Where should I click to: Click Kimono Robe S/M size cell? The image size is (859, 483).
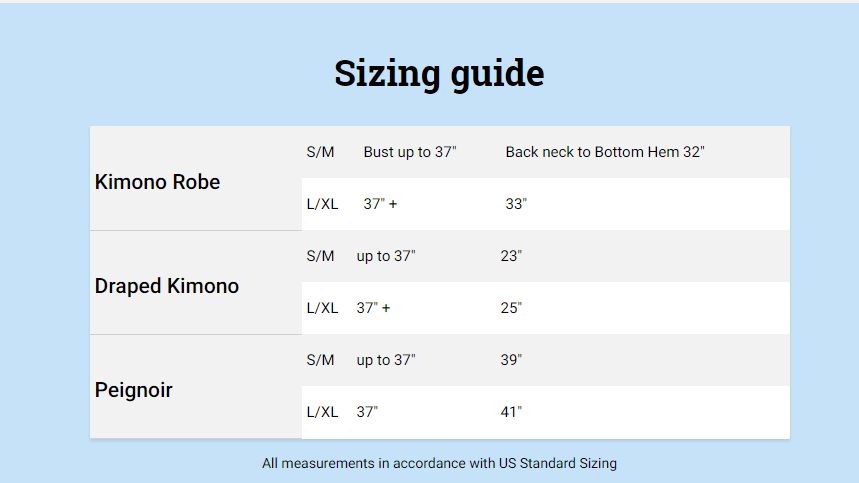pos(320,152)
